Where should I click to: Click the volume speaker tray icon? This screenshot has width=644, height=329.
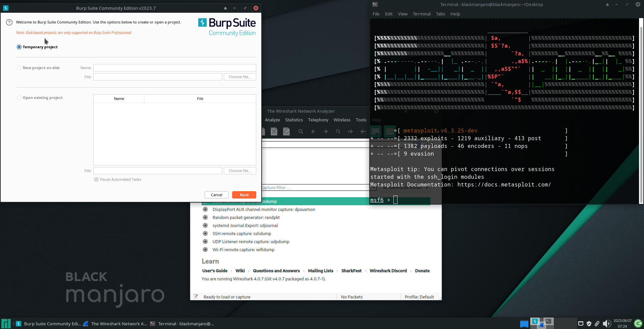coord(606,324)
